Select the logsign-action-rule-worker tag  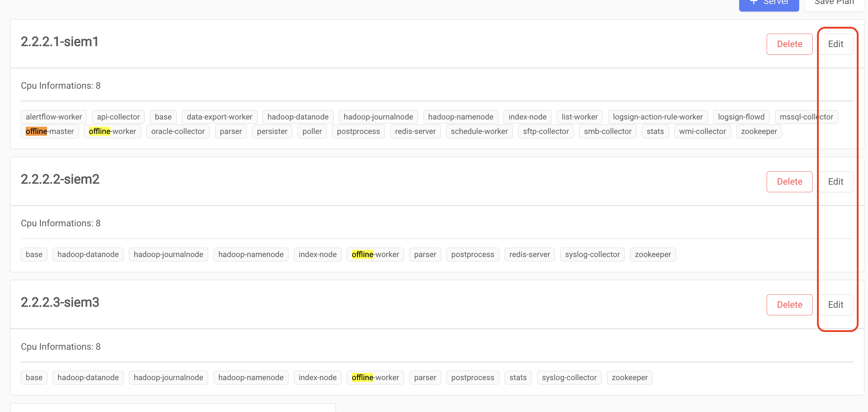(658, 117)
